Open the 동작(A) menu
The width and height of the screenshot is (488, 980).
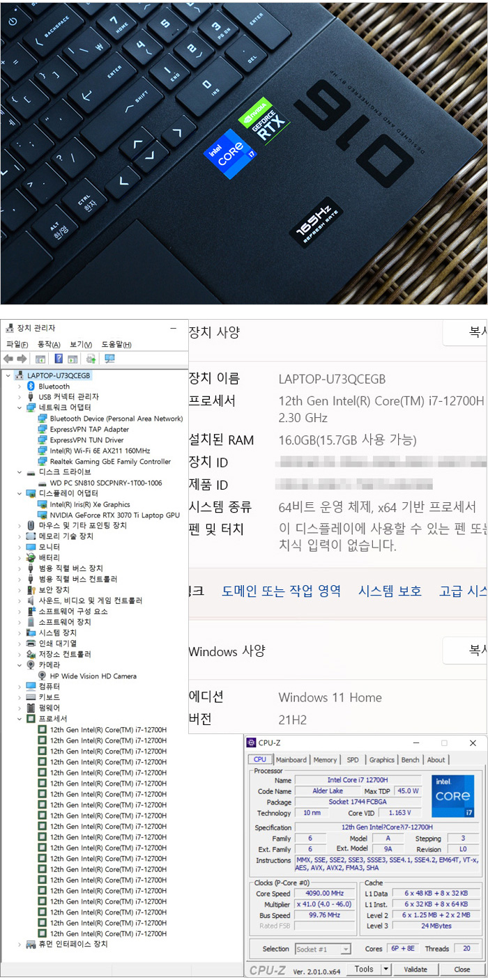(x=49, y=344)
